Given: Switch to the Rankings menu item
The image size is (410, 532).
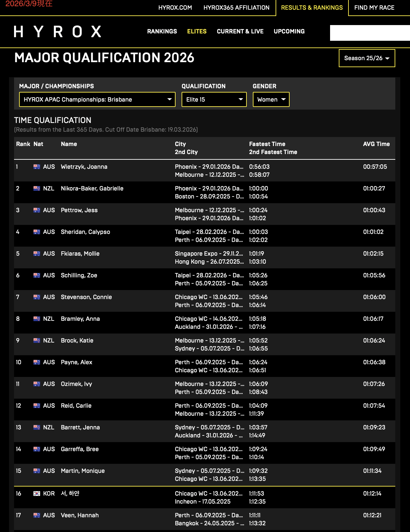Looking at the screenshot, I should (162, 31).
